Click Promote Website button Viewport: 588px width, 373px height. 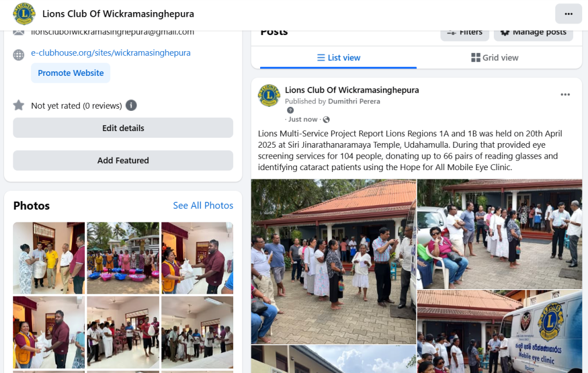coord(71,73)
